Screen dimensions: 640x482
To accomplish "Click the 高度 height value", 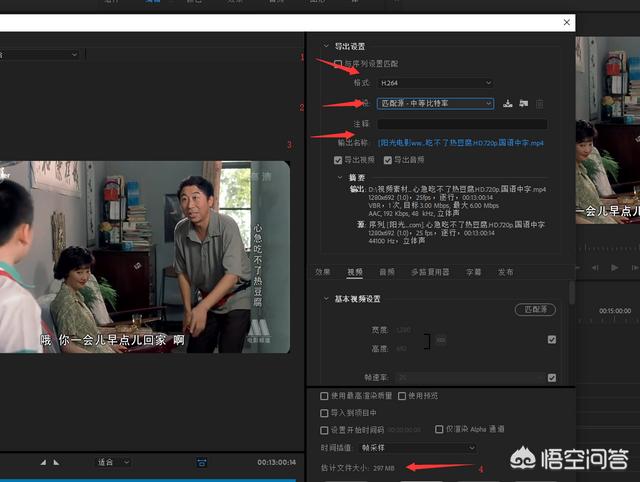I will (401, 349).
